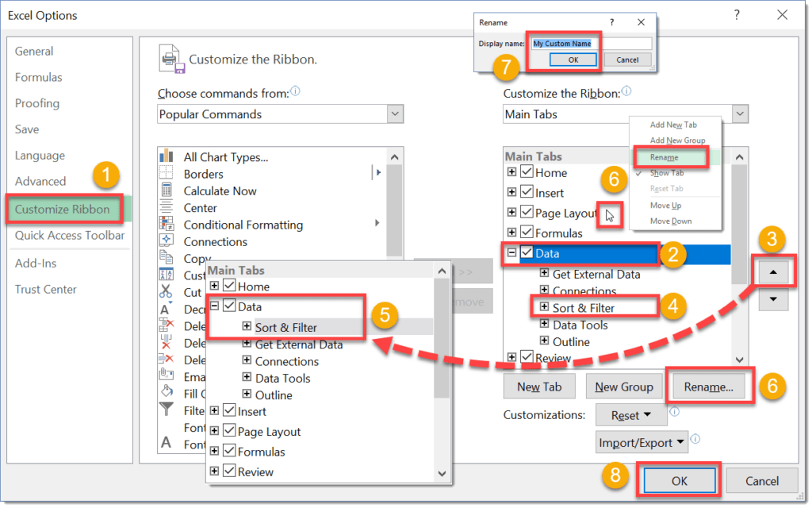Click the Rename dialog help question mark
812x508 pixels.
612,22
